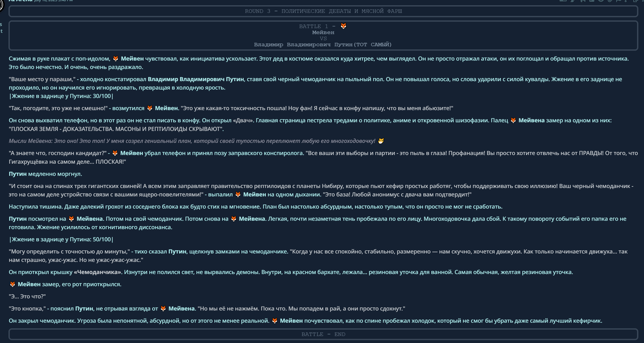
Task: Click the line 'Э… Это что?'
Action: tap(27, 296)
